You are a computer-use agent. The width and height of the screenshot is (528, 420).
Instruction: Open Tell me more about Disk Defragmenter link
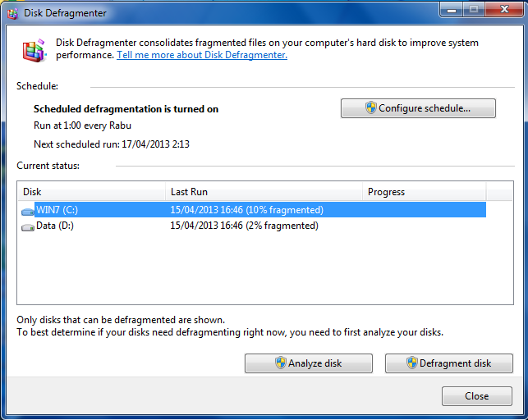(202, 55)
